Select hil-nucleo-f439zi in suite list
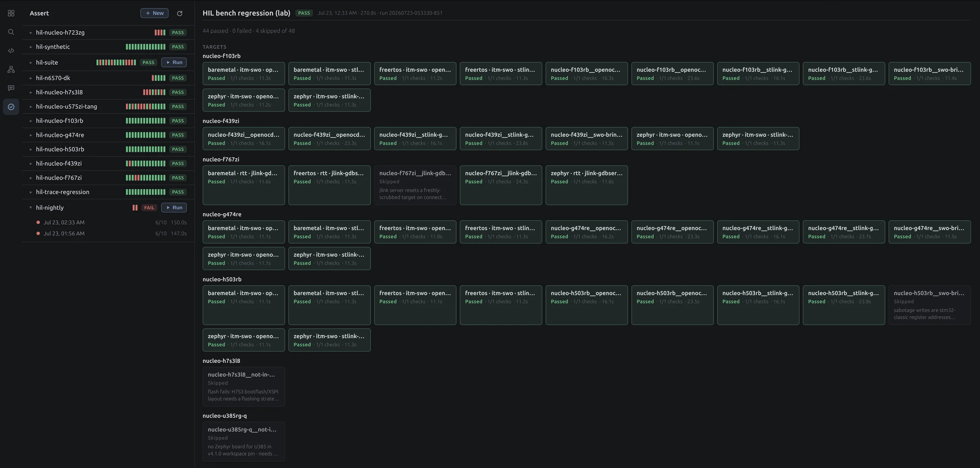 (109, 164)
